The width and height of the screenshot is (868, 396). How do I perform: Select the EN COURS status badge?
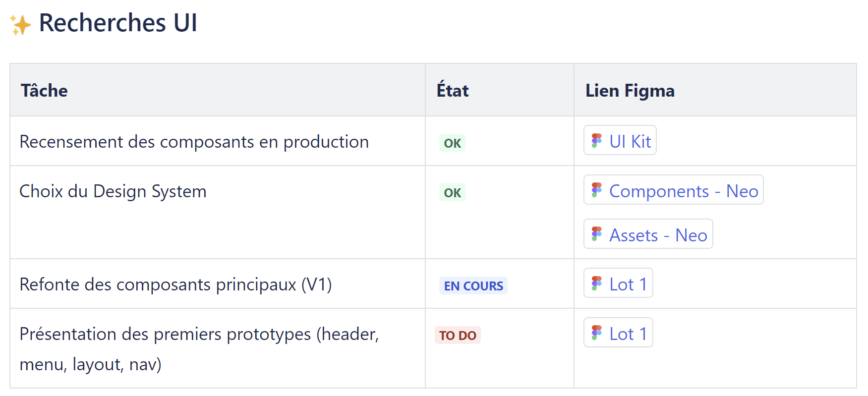point(473,286)
